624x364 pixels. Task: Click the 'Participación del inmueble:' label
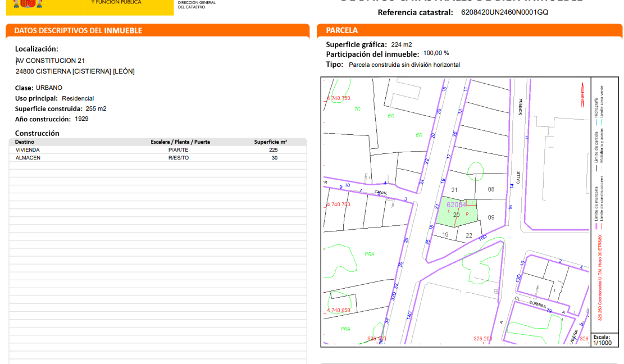372,54
